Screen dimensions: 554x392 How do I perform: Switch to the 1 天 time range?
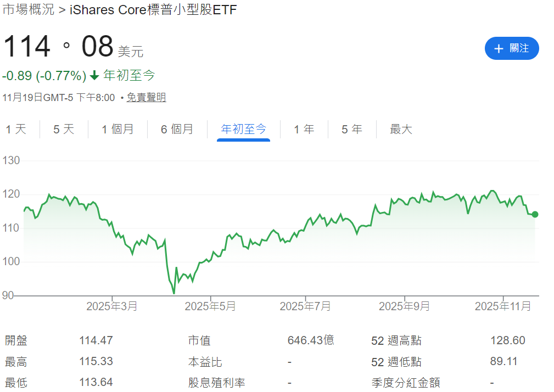click(x=17, y=129)
